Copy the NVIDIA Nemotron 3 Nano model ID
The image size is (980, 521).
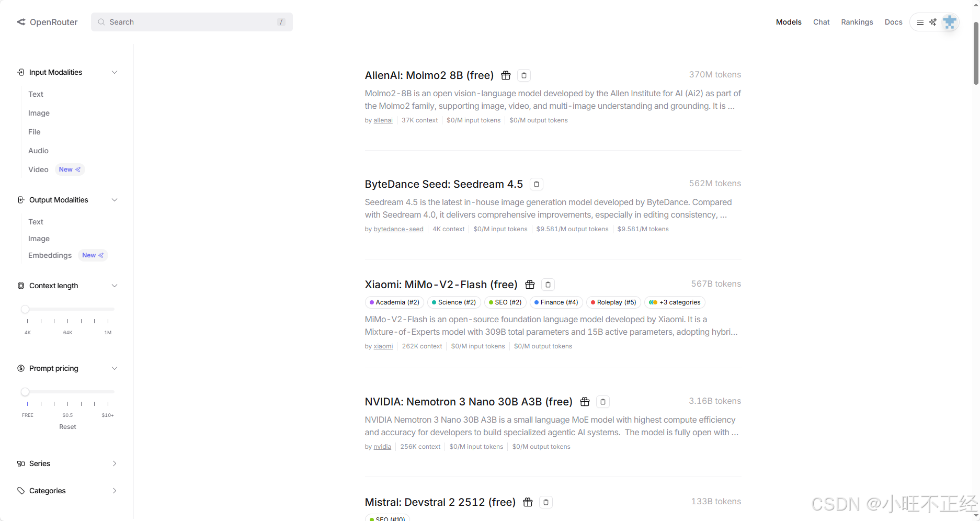pos(603,402)
